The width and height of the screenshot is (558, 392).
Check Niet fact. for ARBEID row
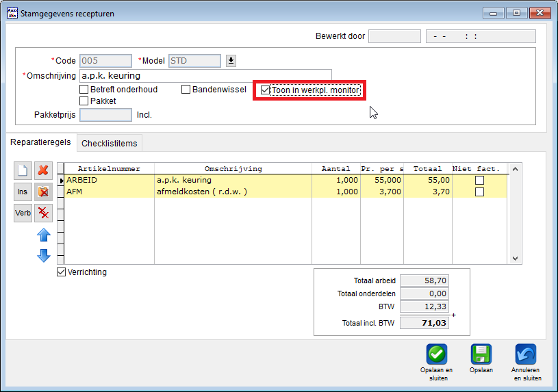point(479,181)
